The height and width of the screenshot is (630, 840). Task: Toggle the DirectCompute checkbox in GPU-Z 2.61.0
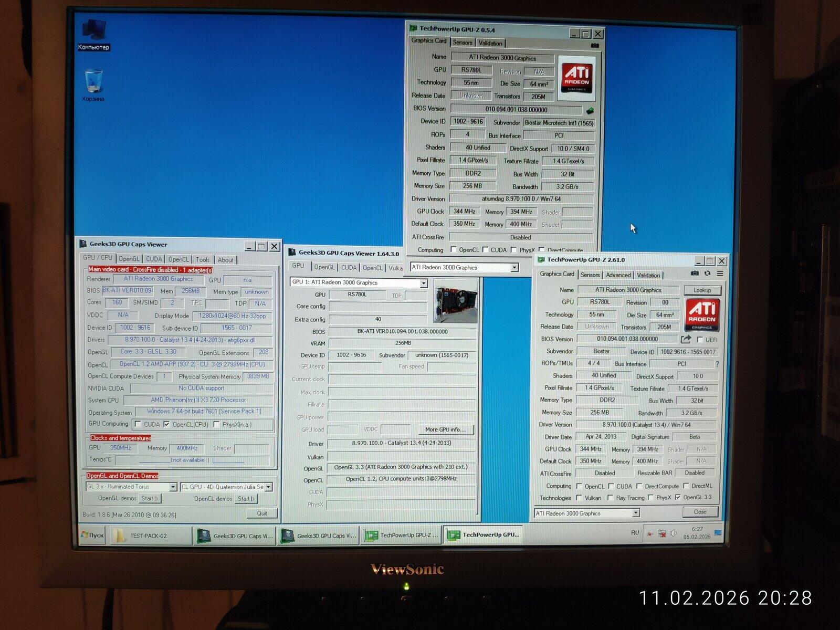(x=639, y=486)
